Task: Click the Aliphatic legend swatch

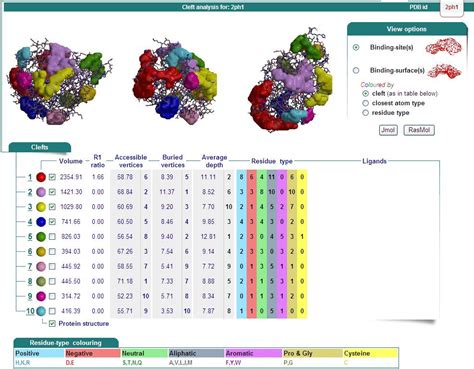Action: click(x=196, y=353)
